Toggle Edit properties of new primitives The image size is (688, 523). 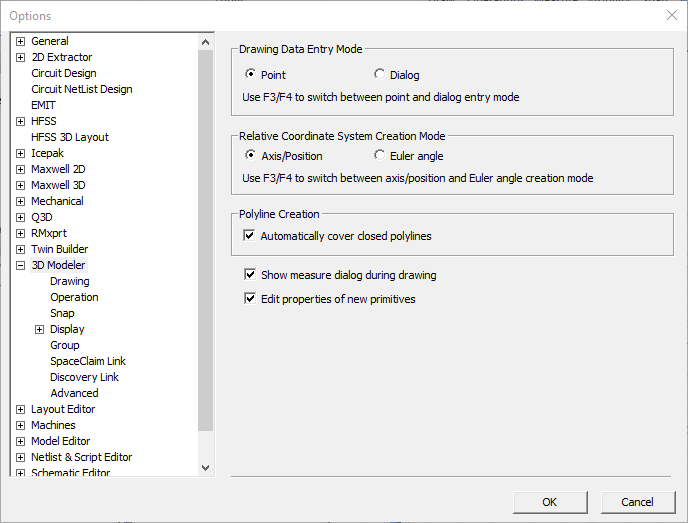(x=250, y=298)
